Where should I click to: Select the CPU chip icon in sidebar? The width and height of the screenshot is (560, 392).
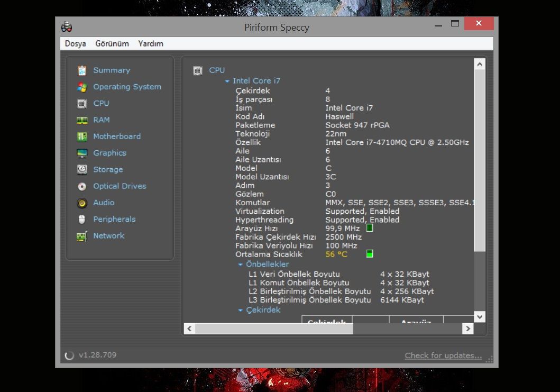(82, 104)
